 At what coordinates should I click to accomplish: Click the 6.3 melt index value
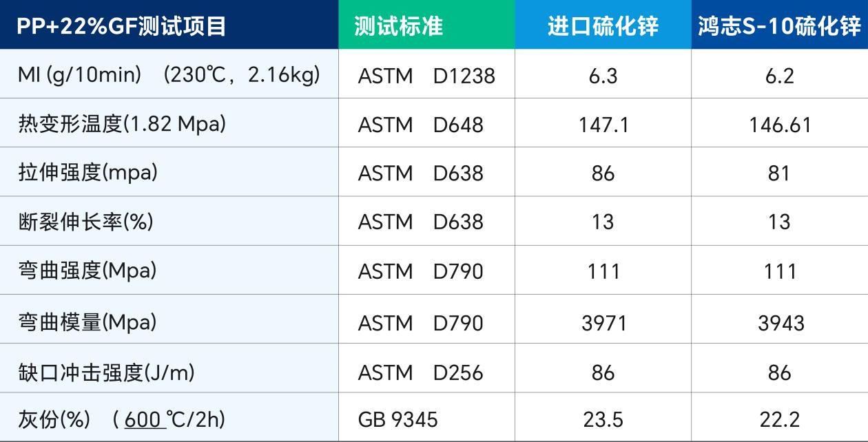pos(603,76)
